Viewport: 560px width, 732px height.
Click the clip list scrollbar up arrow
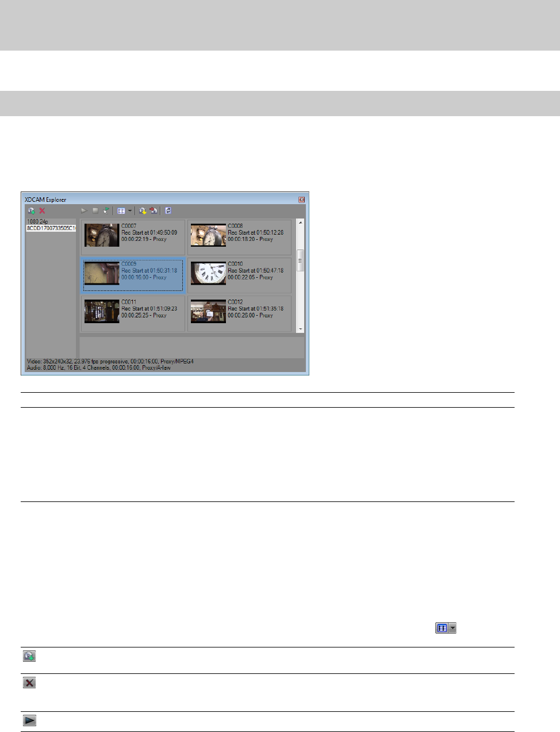click(x=300, y=223)
